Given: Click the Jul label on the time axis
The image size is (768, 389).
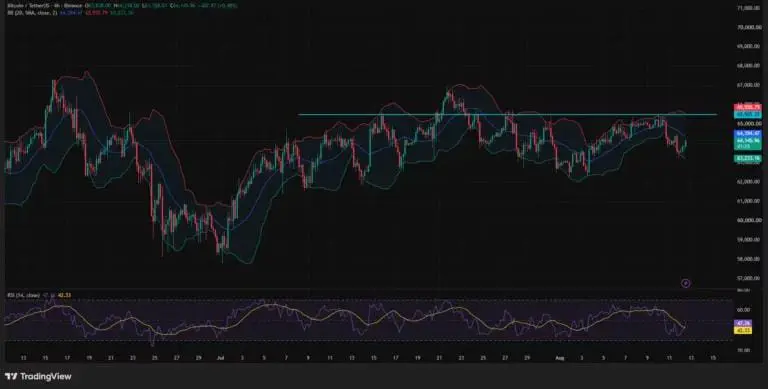Looking at the screenshot, I should (220, 358).
